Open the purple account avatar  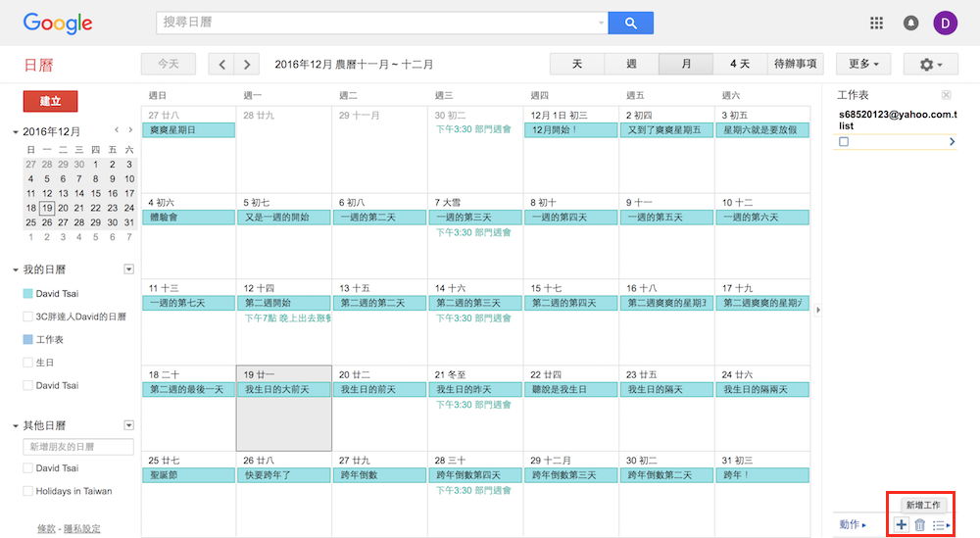pos(945,24)
